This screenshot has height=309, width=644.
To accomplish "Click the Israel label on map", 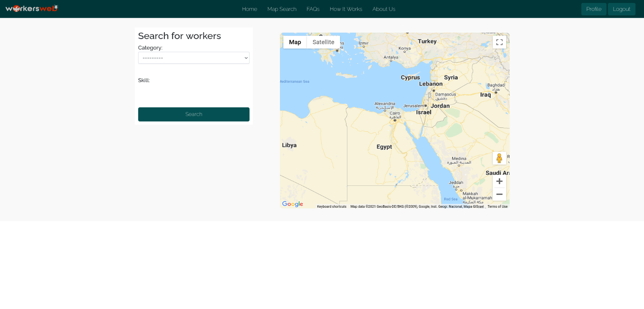I will coord(424,112).
